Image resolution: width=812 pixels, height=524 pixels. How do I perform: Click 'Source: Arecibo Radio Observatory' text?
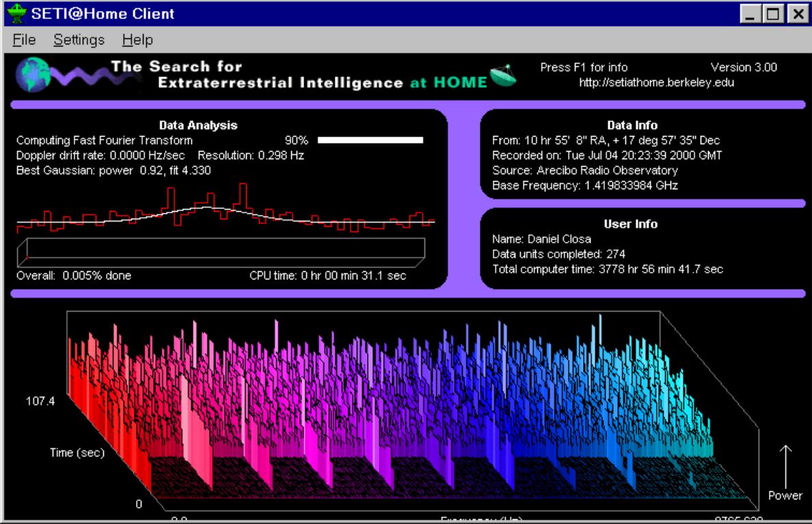[584, 170]
